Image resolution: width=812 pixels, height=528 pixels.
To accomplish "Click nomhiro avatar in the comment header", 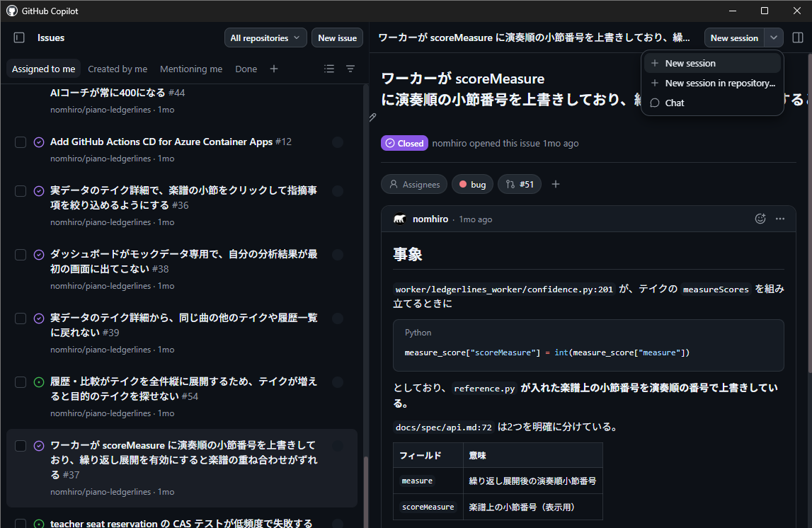I will [x=400, y=219].
